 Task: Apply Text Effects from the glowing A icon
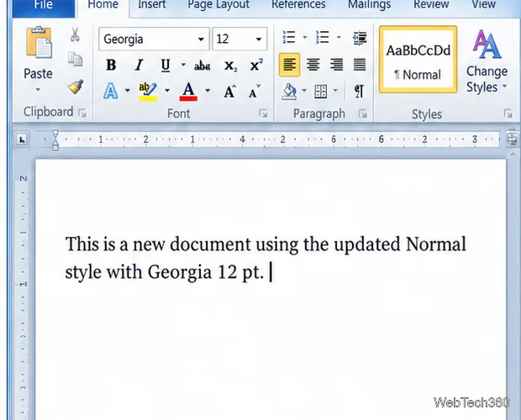click(111, 91)
